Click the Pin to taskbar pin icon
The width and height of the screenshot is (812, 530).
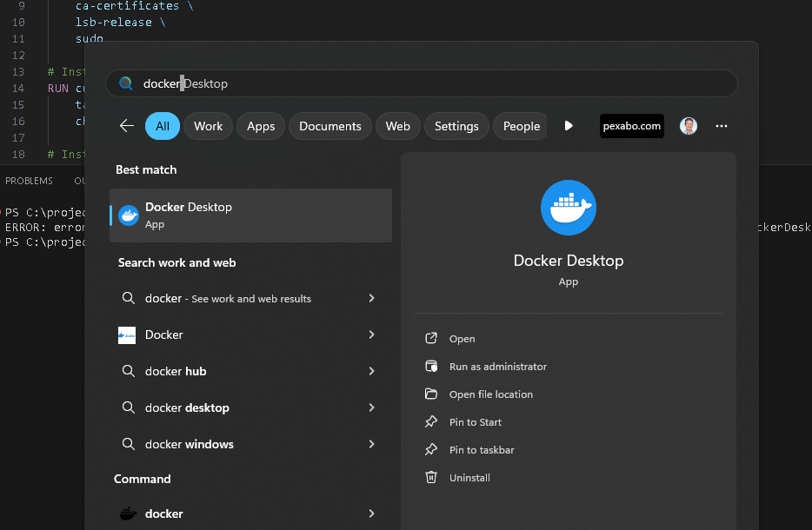coord(431,449)
